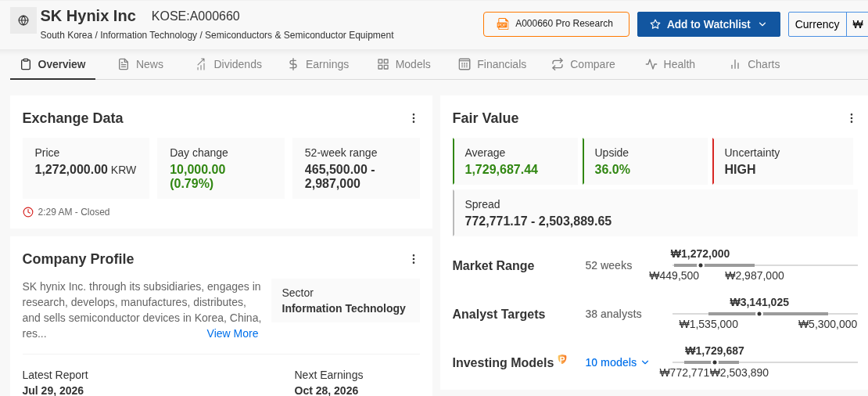Open Exchange Data three-dot menu
868x396 pixels.
pyautogui.click(x=414, y=118)
